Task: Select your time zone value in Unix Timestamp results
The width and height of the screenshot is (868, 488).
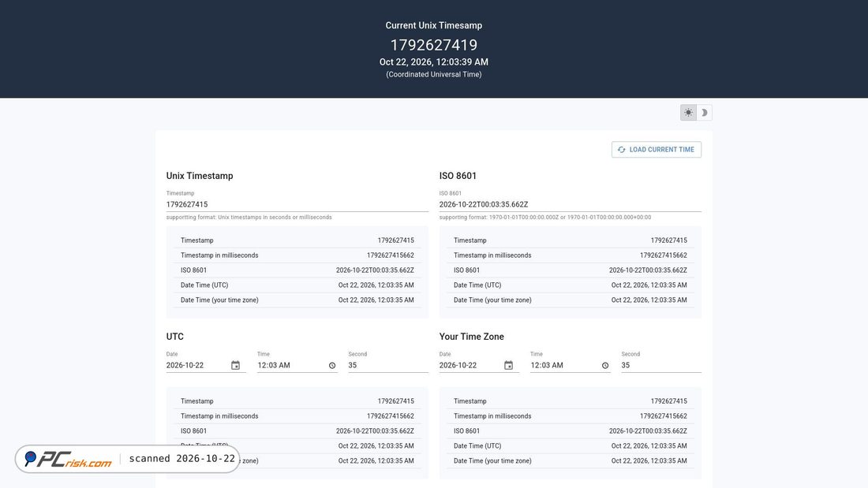Action: click(376, 300)
